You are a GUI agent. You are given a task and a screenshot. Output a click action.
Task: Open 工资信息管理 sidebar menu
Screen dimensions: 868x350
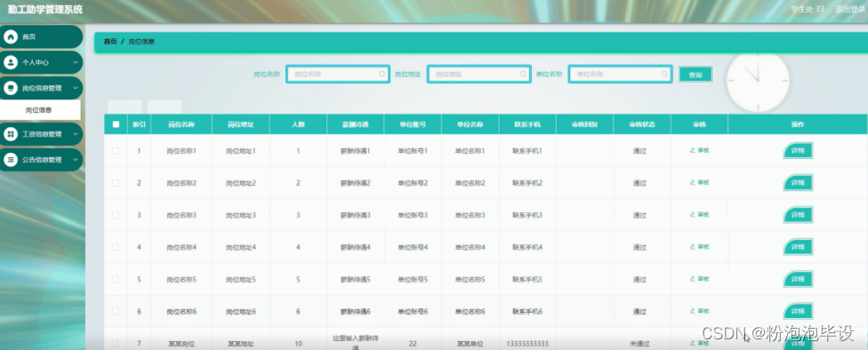pyautogui.click(x=41, y=134)
